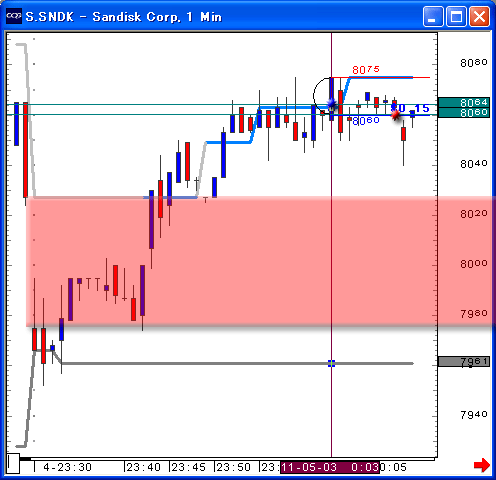Click the cursor date label 11-05-03
This screenshot has height=480, width=496.
[x=308, y=467]
